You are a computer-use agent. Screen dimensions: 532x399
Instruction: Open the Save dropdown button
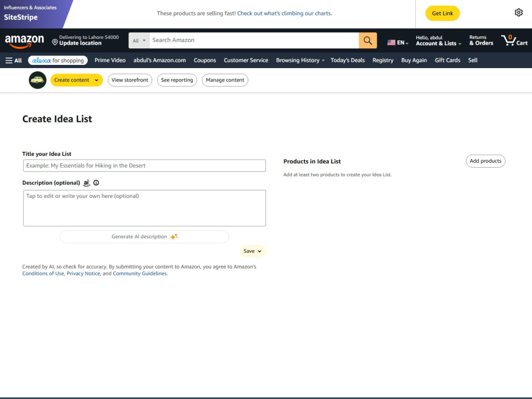point(252,251)
